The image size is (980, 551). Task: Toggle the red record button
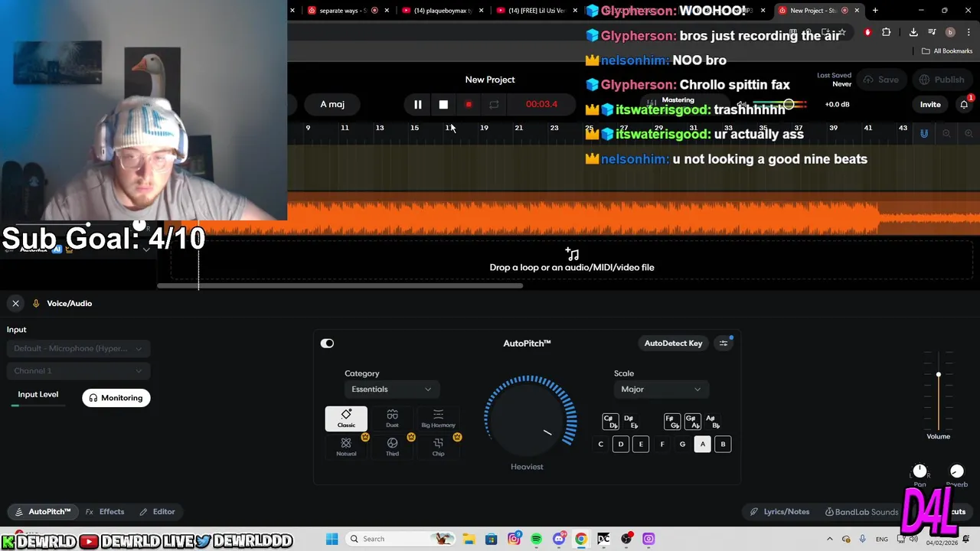[469, 104]
